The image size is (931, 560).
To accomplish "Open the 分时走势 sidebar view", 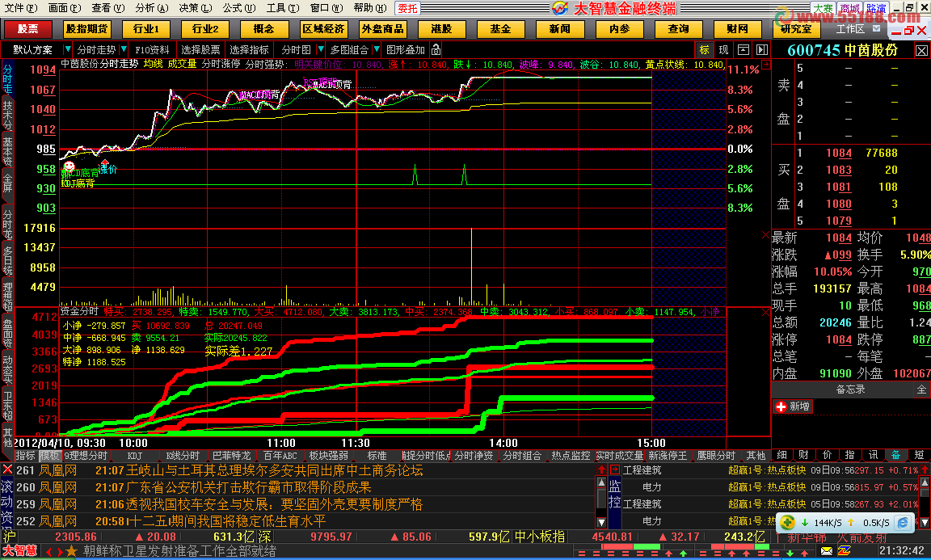I will coord(7,78).
